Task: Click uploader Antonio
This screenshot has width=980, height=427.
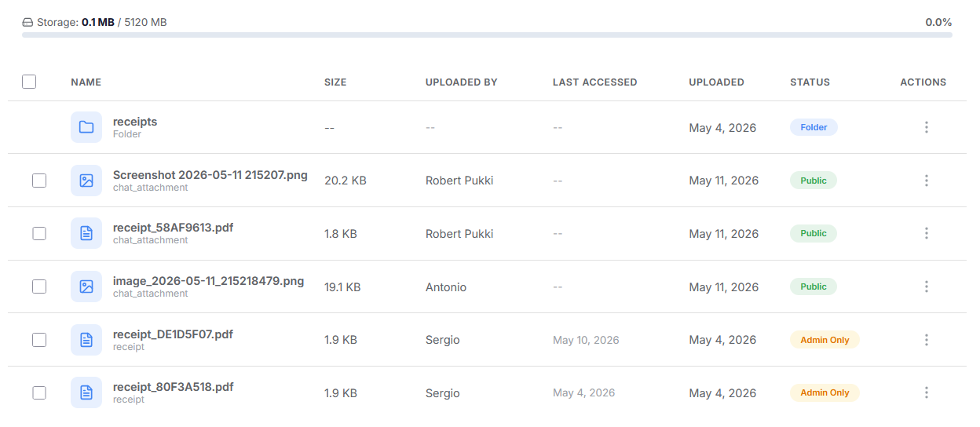Action: click(x=446, y=287)
